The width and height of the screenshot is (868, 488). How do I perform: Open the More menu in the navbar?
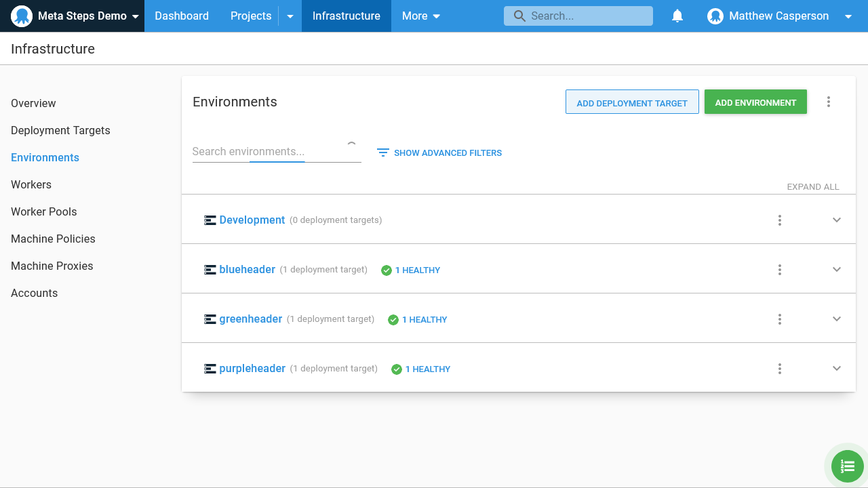pyautogui.click(x=420, y=16)
